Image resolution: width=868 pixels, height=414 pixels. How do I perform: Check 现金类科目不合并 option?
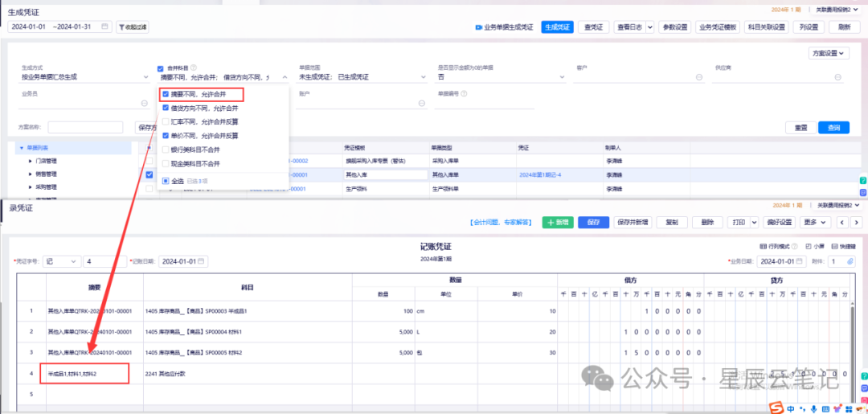tap(166, 163)
